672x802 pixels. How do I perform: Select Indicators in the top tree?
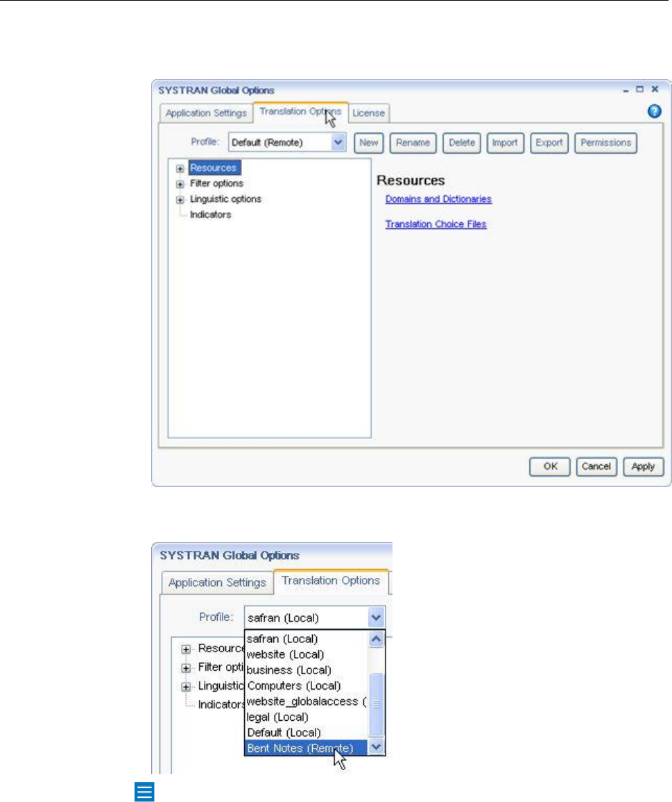(x=210, y=214)
